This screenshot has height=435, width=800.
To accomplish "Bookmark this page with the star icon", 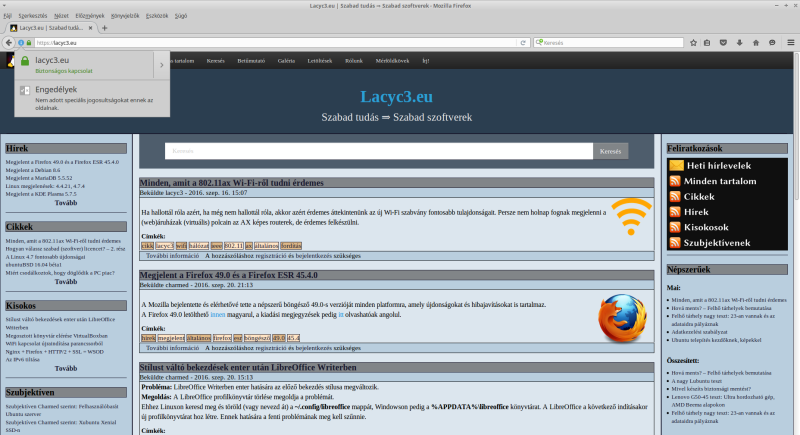I will (693, 43).
